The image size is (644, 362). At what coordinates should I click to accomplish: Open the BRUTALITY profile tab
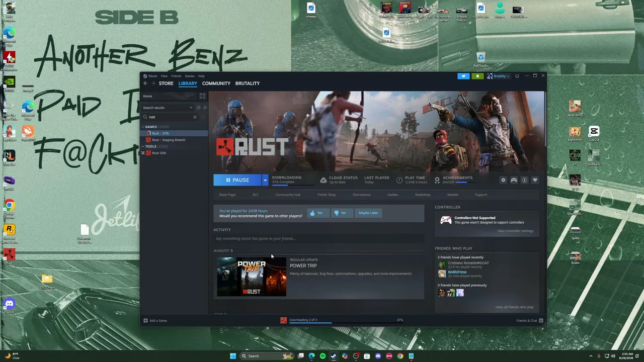[x=248, y=83]
